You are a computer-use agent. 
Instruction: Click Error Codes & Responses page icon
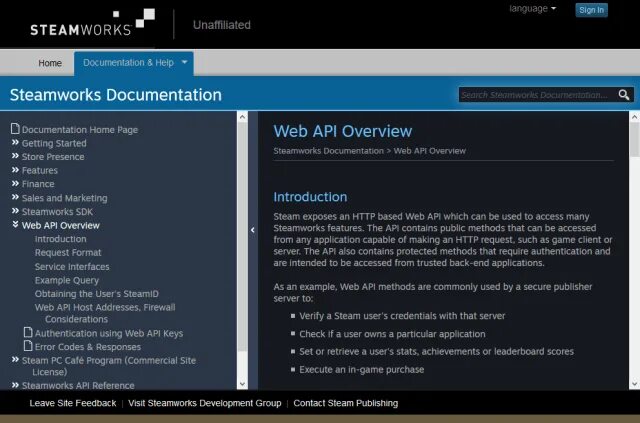[x=28, y=346]
